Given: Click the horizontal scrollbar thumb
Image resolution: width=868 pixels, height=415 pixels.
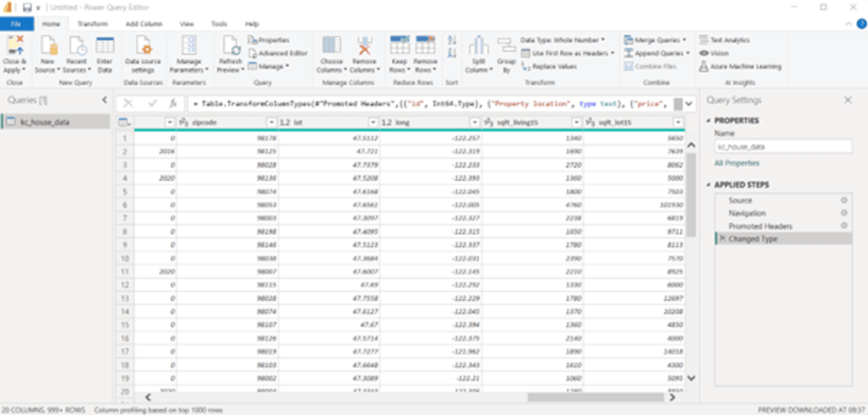Looking at the screenshot, I should pyautogui.click(x=595, y=396).
